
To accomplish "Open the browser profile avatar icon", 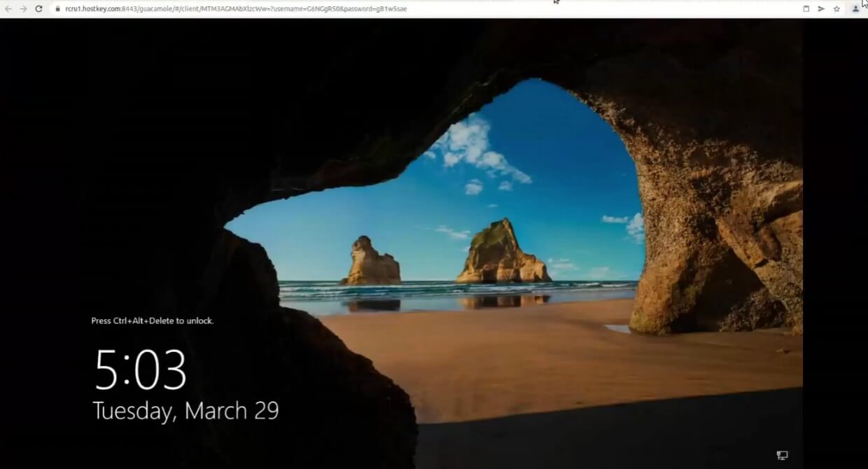I will coord(855,9).
